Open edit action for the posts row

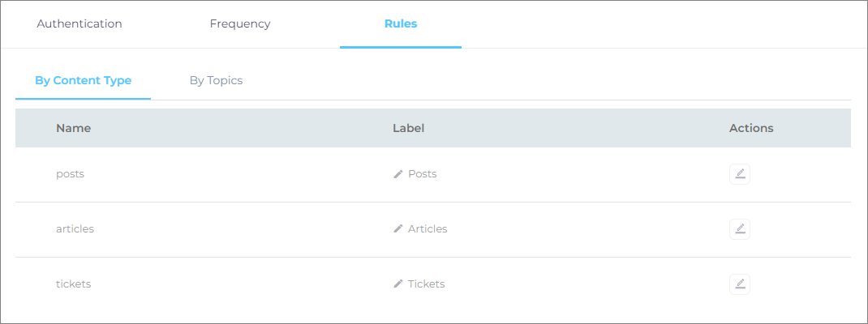(739, 174)
